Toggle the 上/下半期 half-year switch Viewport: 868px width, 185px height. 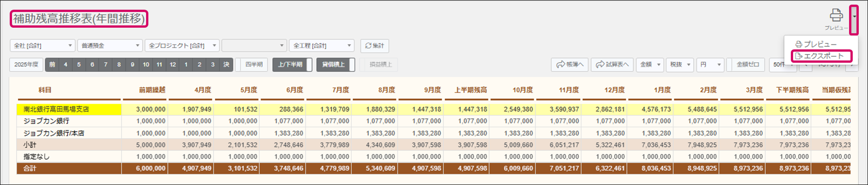point(292,65)
